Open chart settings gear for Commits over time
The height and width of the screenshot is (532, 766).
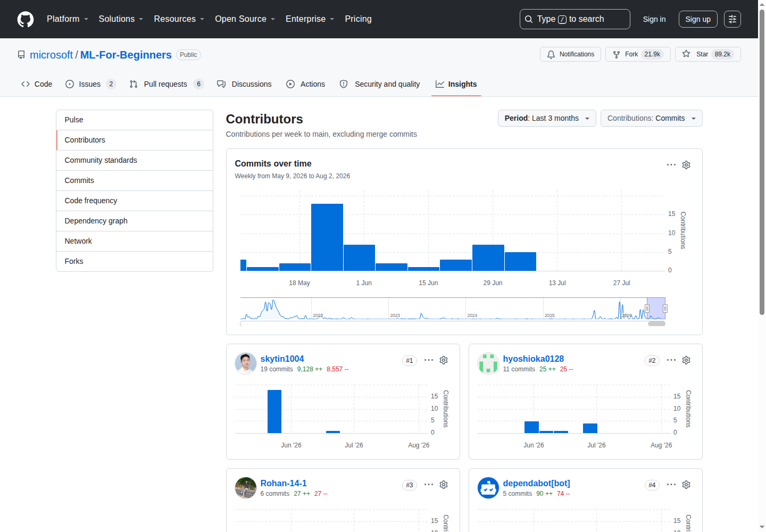click(686, 165)
